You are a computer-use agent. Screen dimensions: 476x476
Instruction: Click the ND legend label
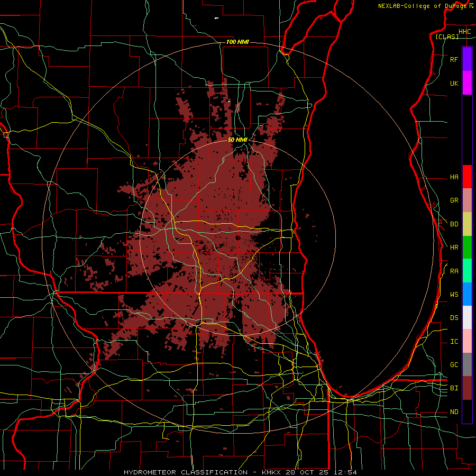[x=454, y=412]
